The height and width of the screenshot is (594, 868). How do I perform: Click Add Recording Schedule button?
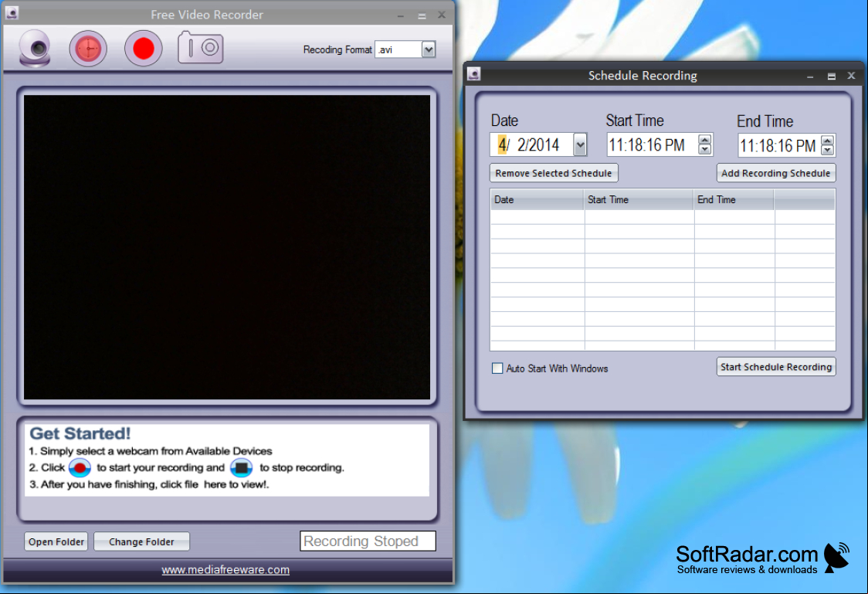776,173
